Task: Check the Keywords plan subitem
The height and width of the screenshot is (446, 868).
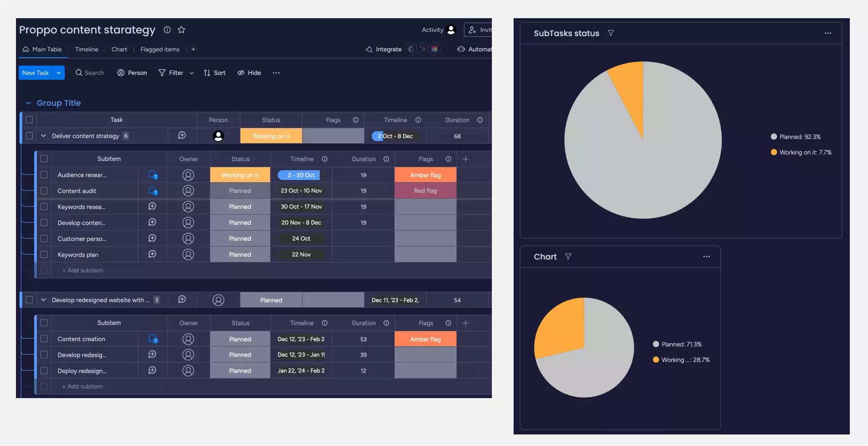Action: (x=44, y=254)
